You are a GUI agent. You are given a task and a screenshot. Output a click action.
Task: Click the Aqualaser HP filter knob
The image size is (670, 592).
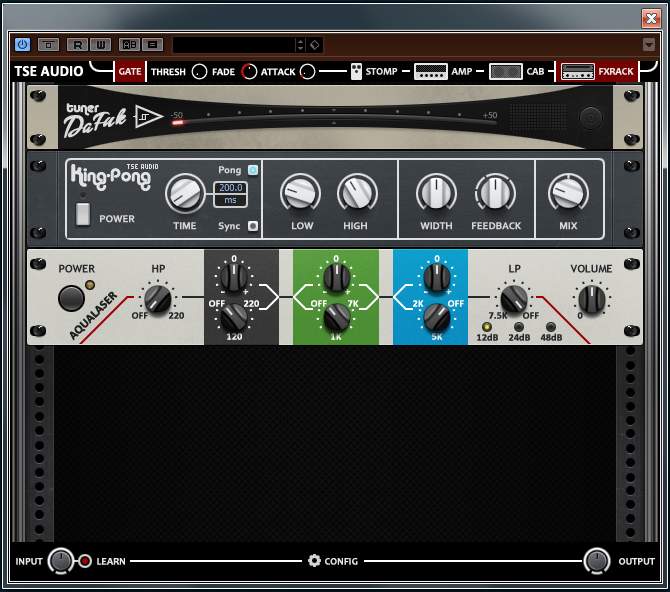158,299
